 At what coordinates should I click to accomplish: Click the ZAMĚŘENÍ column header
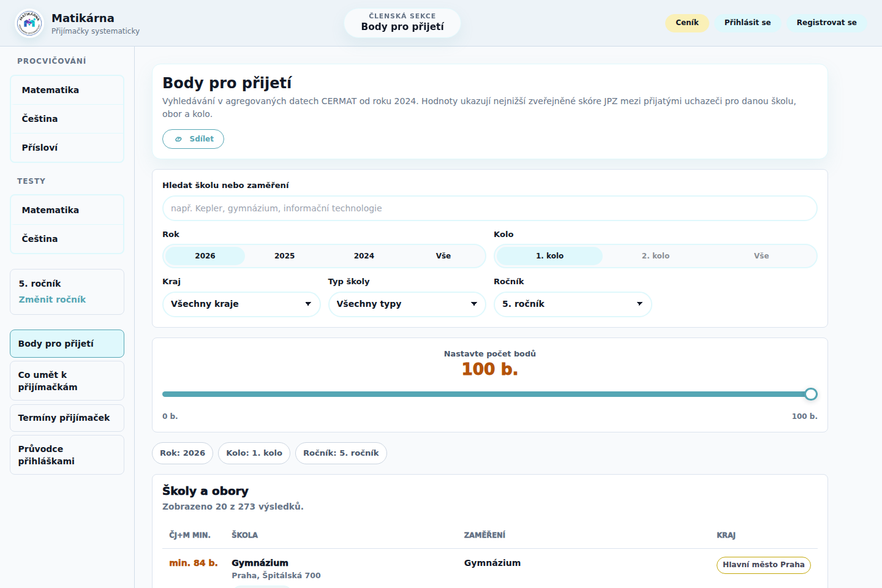point(484,535)
